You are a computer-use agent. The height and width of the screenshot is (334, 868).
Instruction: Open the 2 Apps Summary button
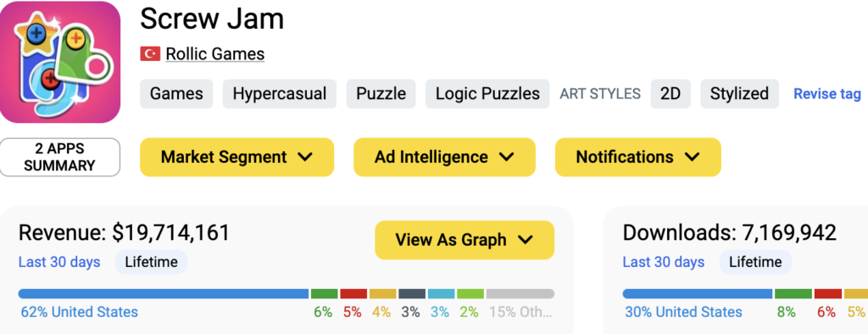pos(60,158)
